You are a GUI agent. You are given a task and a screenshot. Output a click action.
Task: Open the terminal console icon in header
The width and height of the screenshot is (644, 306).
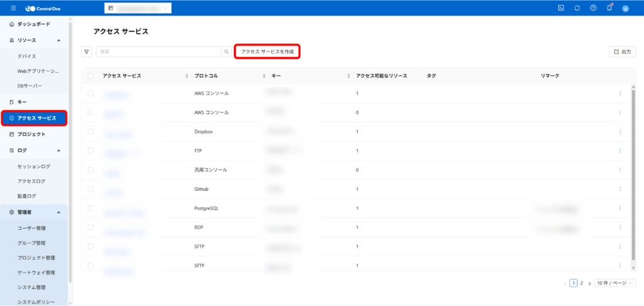560,8
